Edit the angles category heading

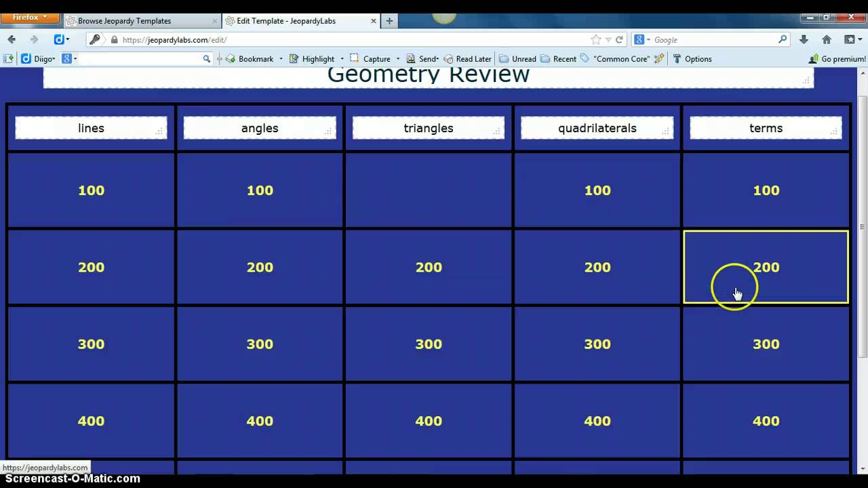coord(260,128)
